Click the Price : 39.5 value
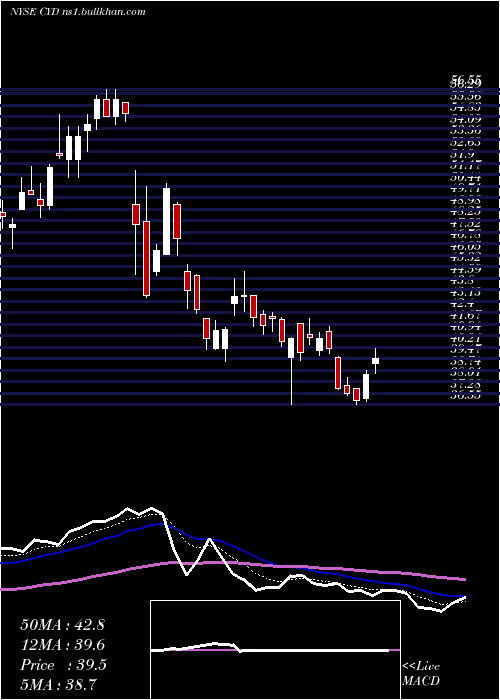Viewport: 500px width, 700px height. pyautogui.click(x=63, y=665)
